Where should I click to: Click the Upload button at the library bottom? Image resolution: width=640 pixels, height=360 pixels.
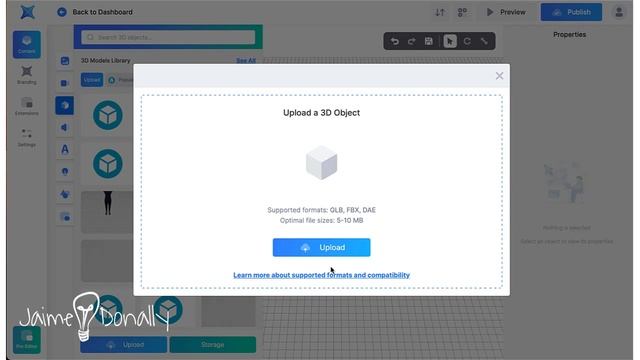(124, 345)
